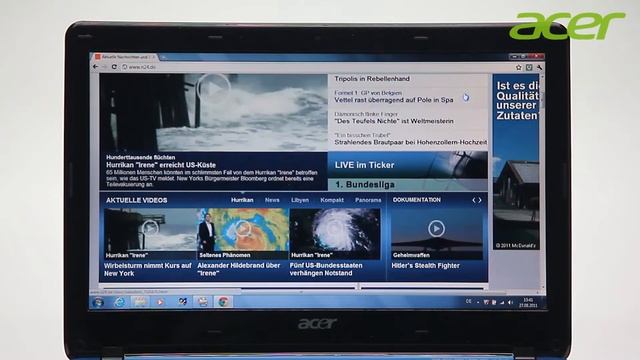Open the Chrome wrench settings menu
Image resolution: width=640 pixels, height=360 pixels.
539,67
